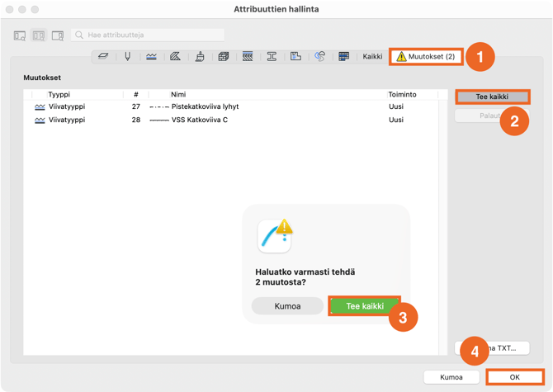Switch to the Kaikki tab

tap(372, 57)
